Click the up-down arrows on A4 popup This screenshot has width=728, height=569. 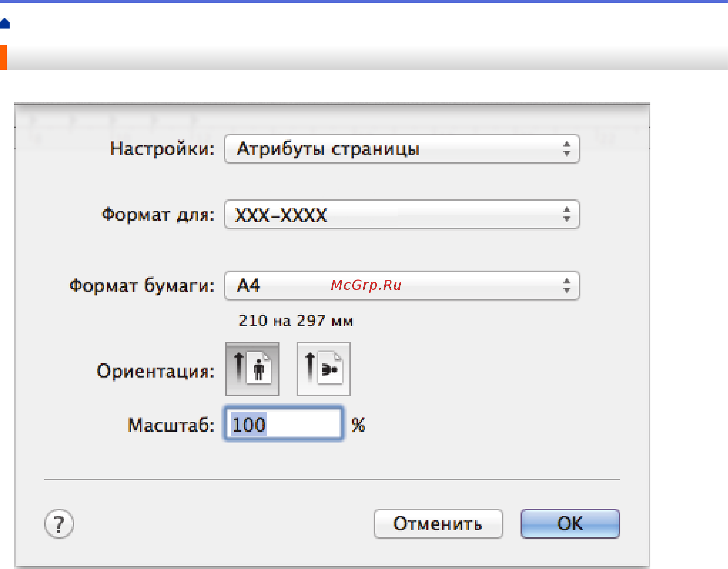[x=566, y=286]
